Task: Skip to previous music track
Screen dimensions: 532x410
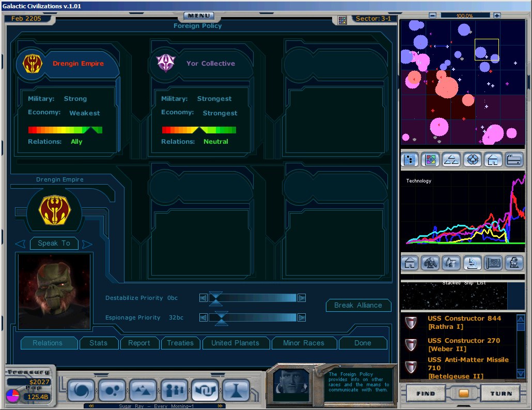Action: point(91,406)
